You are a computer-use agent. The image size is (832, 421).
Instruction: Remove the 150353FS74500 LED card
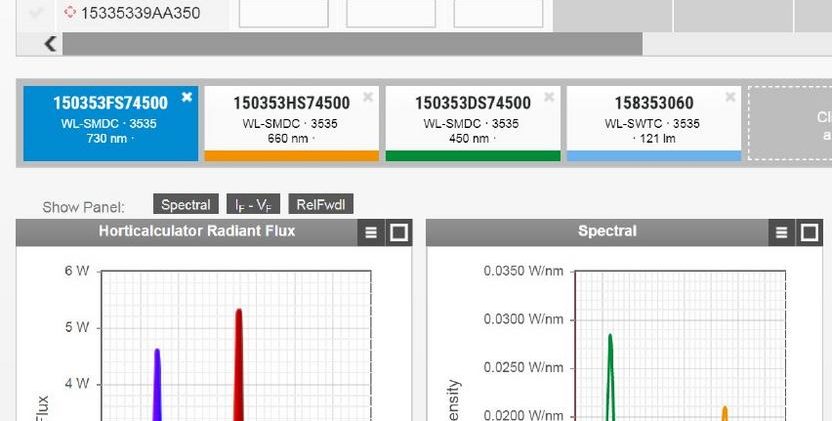click(187, 97)
